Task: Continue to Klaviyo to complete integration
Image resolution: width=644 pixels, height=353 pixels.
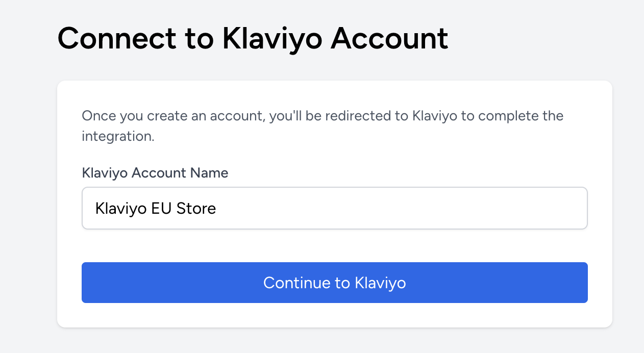Action: pos(334,283)
